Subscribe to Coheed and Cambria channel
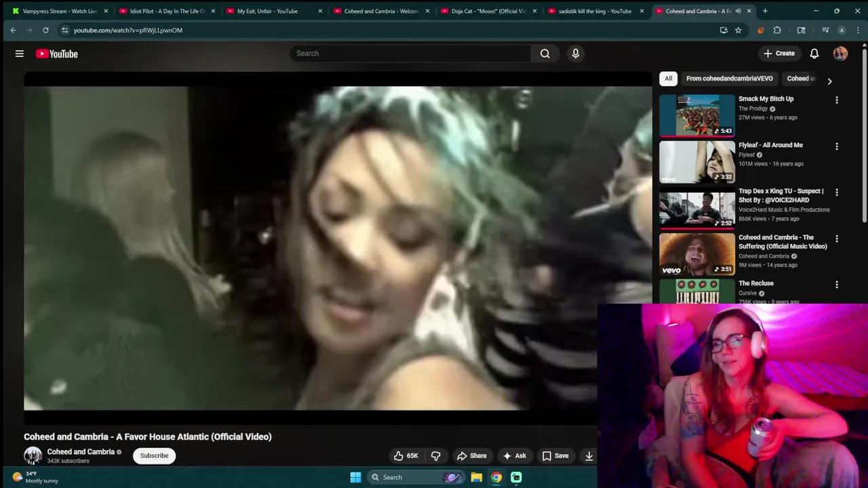This screenshot has height=488, width=868. pyautogui.click(x=154, y=455)
